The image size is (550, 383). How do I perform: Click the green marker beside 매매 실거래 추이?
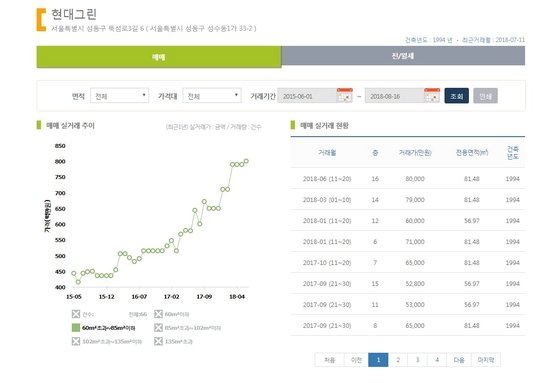point(39,125)
